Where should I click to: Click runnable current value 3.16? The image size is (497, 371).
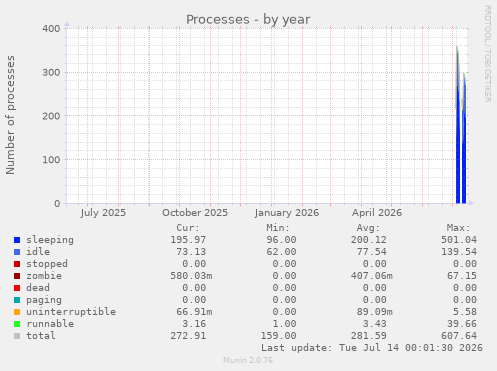click(194, 324)
